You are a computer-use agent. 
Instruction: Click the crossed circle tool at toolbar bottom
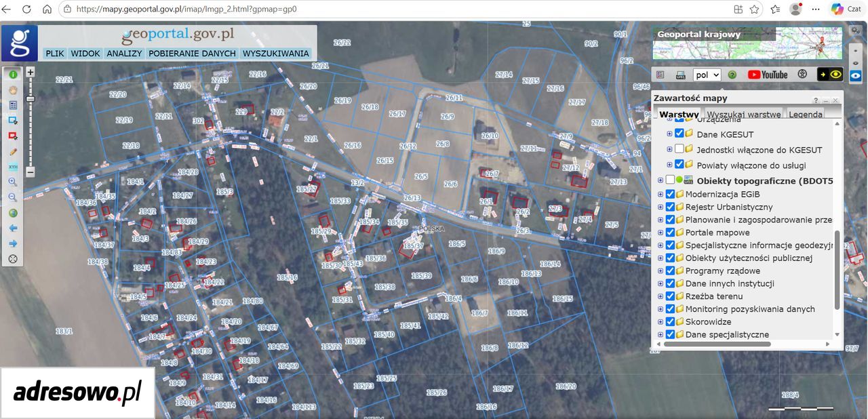click(13, 259)
